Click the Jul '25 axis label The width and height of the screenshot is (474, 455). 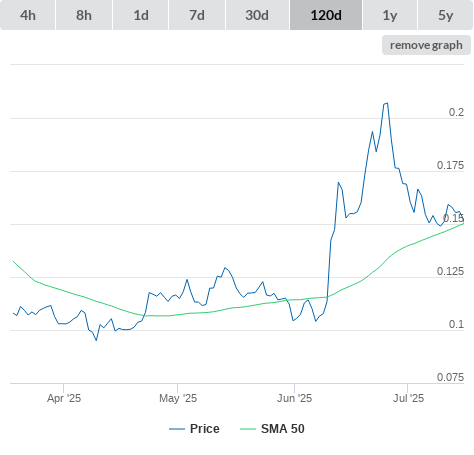408,398
